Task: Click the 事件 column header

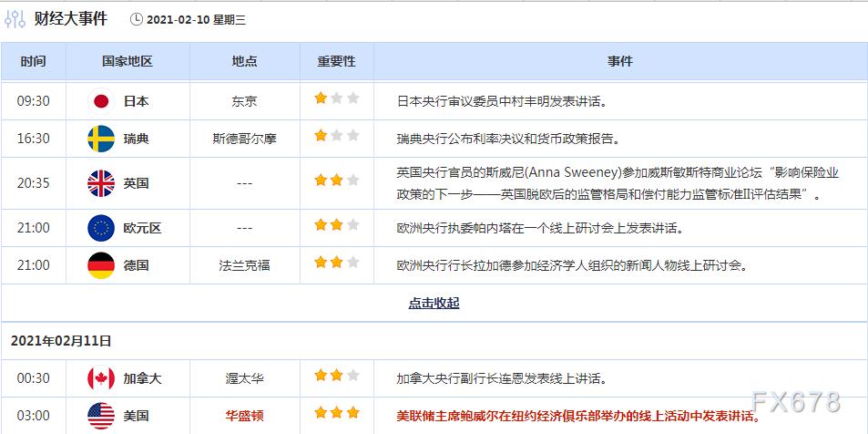Action: tap(620, 61)
